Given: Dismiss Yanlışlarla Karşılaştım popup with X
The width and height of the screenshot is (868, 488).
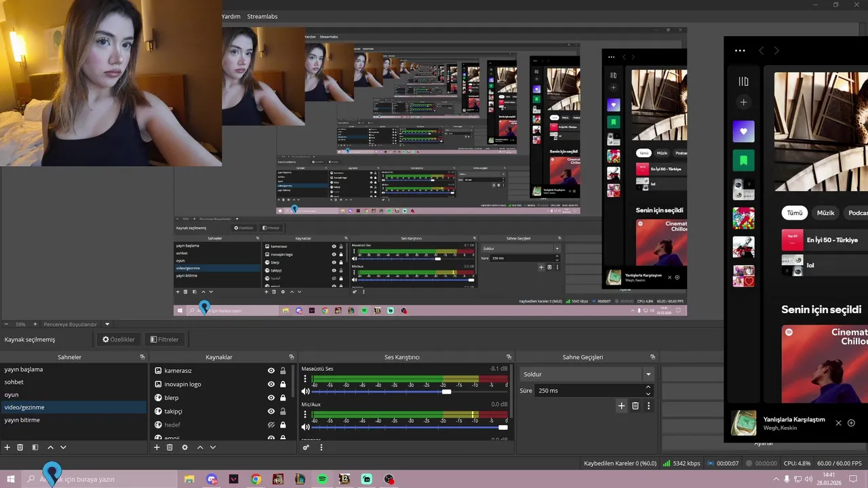Looking at the screenshot, I should (x=838, y=423).
